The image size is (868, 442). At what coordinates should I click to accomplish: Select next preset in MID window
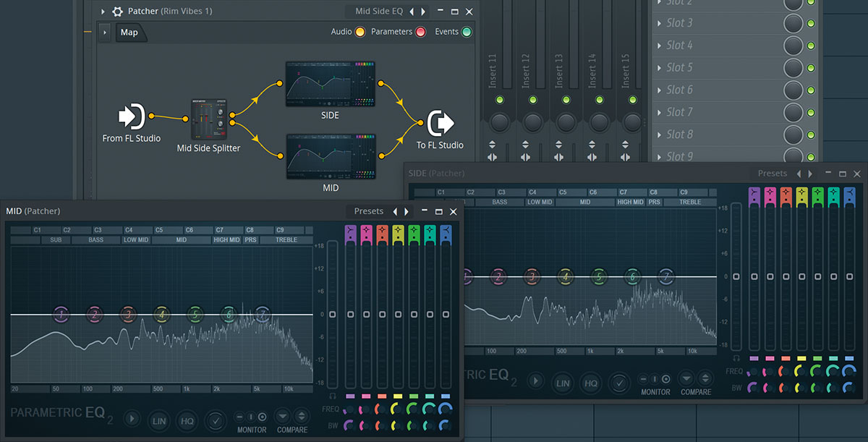407,212
